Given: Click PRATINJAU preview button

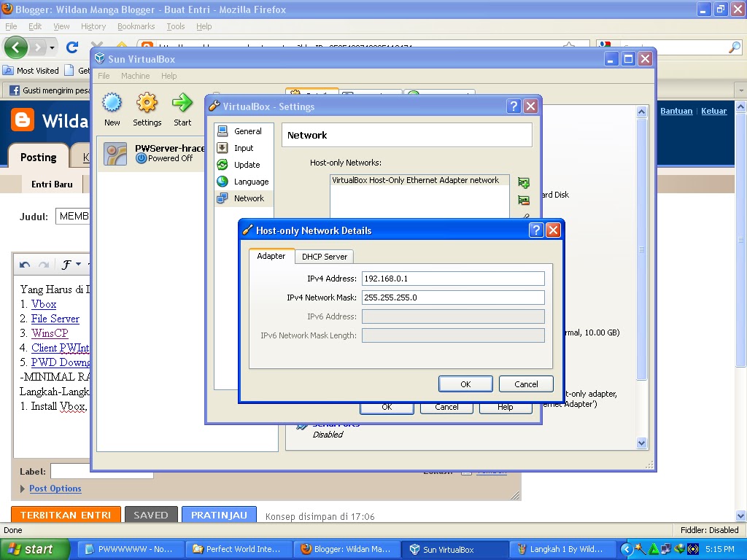Looking at the screenshot, I should coord(219,515).
